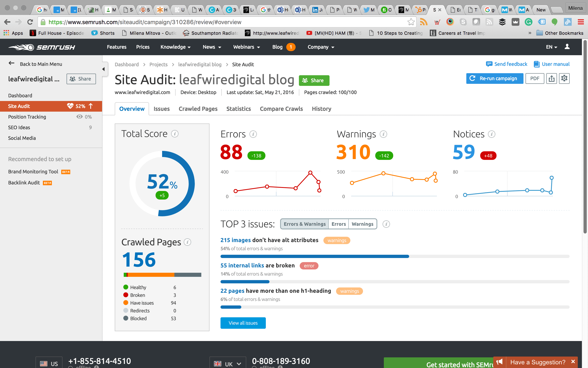The height and width of the screenshot is (368, 588).
Task: Expand the Company menu
Action: click(x=321, y=47)
